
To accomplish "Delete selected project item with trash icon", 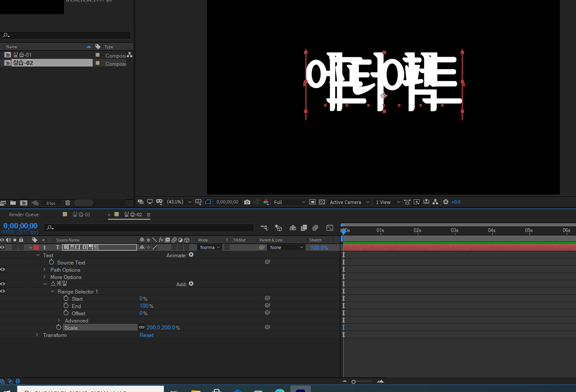I will (x=67, y=203).
